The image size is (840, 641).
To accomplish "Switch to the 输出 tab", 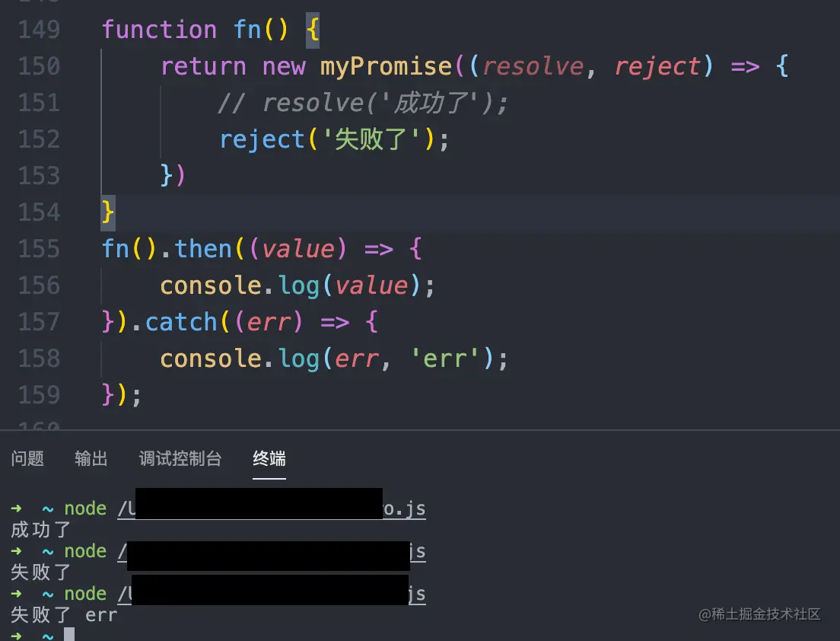I will pos(91,459).
